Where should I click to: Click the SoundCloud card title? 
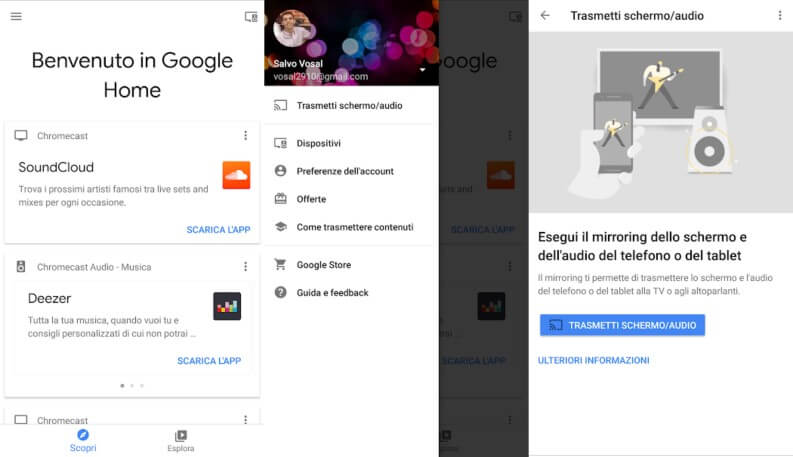point(56,167)
